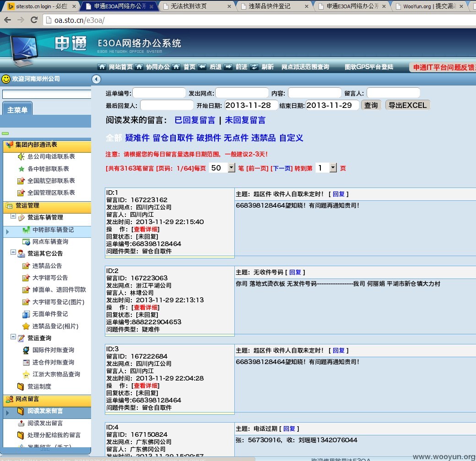476x461 pixels.
Task: Open the 主菜单 tab in sidebar
Action: (17, 109)
